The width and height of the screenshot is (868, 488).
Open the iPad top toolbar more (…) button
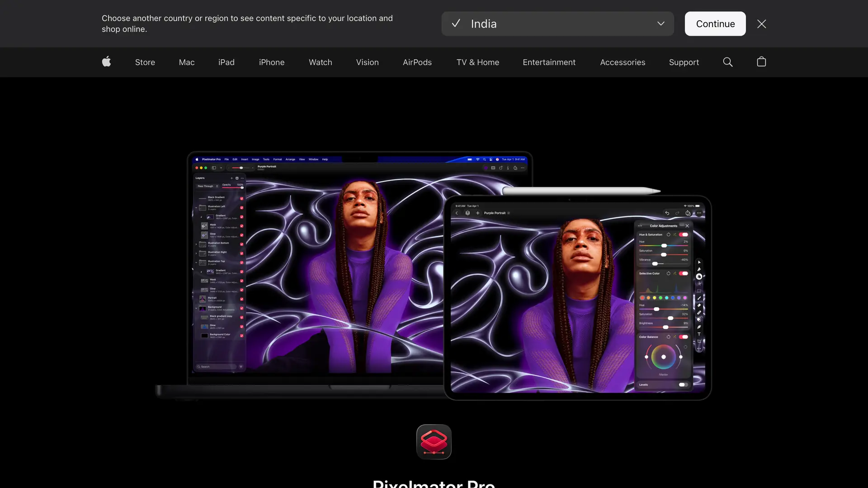[699, 213]
